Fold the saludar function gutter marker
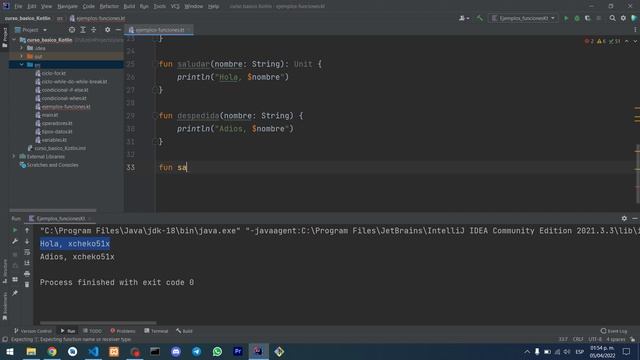This screenshot has width=640, height=360. pyautogui.click(x=155, y=64)
